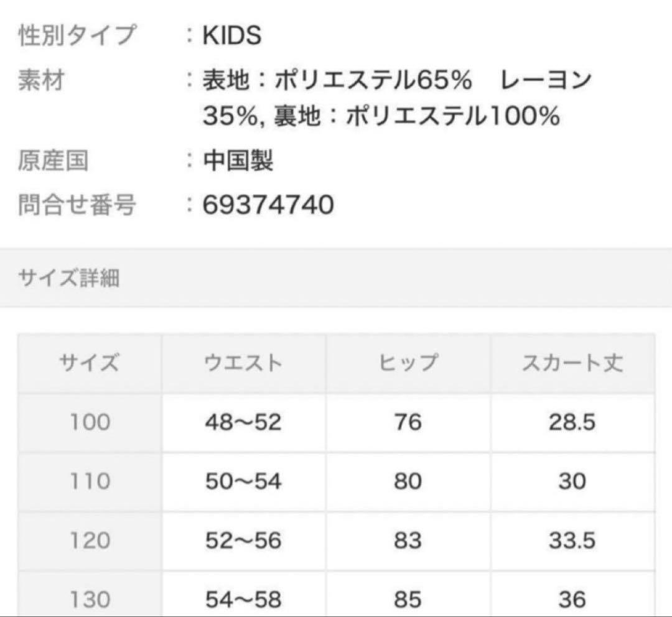
Task: Click the ヒップ column header
Action: pyautogui.click(x=408, y=363)
